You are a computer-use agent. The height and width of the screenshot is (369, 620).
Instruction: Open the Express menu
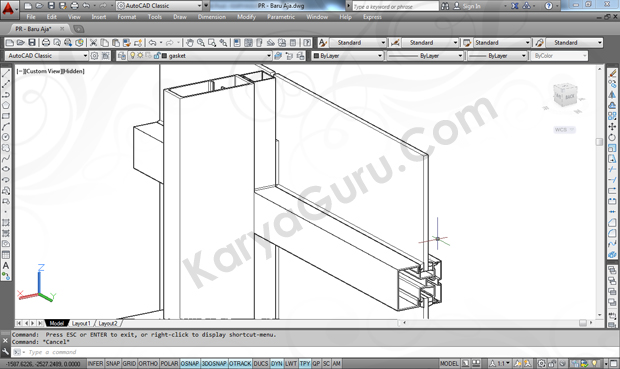coord(372,17)
